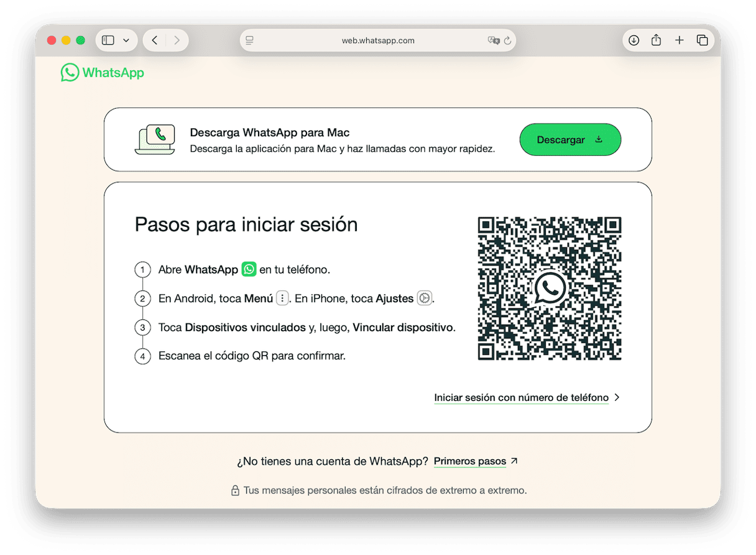Open the Share menu in Safari toolbar

(656, 40)
